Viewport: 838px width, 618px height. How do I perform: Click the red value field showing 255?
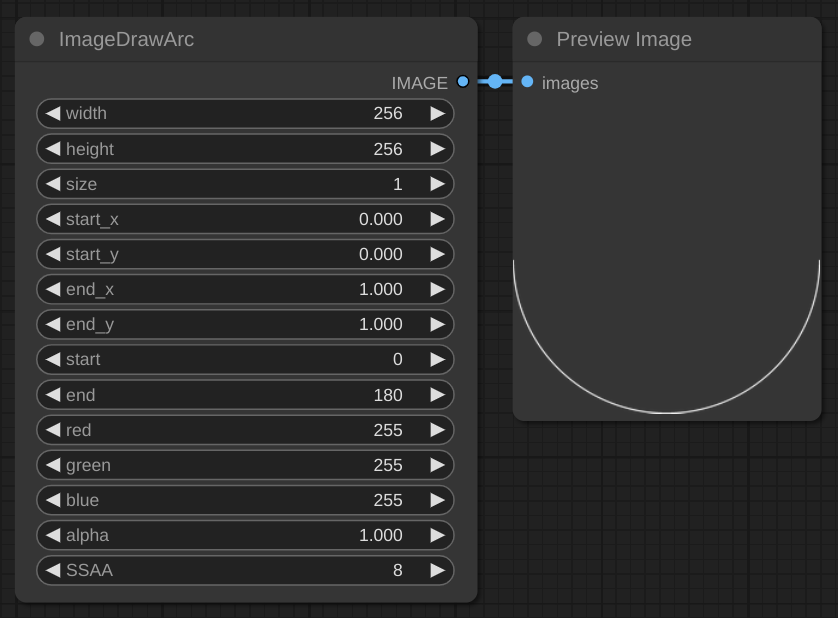245,430
